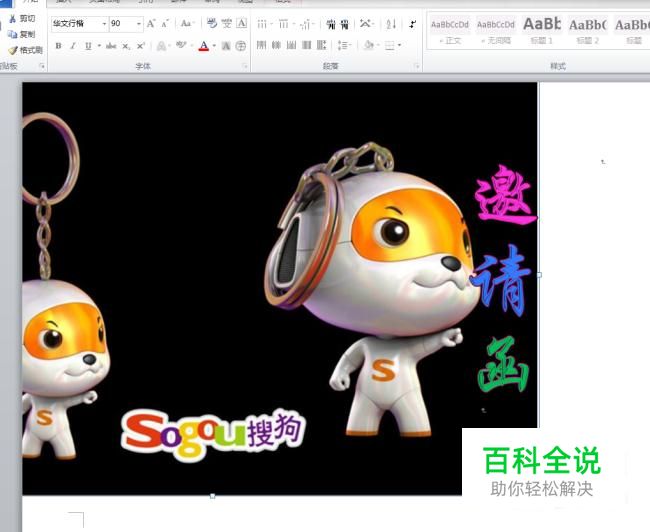Click the Multilevel List icon
This screenshot has height=532, width=650.
306,24
